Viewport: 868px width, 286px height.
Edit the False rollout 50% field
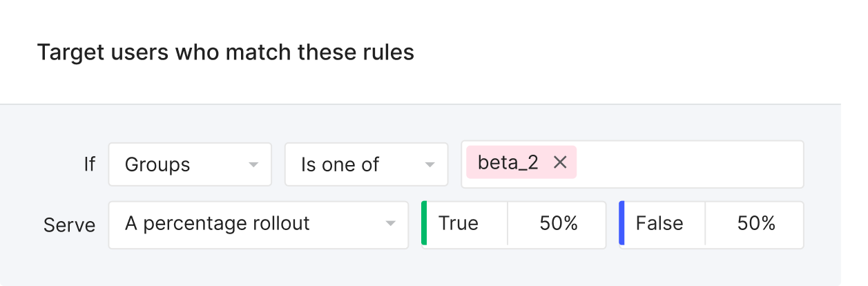pos(754,224)
